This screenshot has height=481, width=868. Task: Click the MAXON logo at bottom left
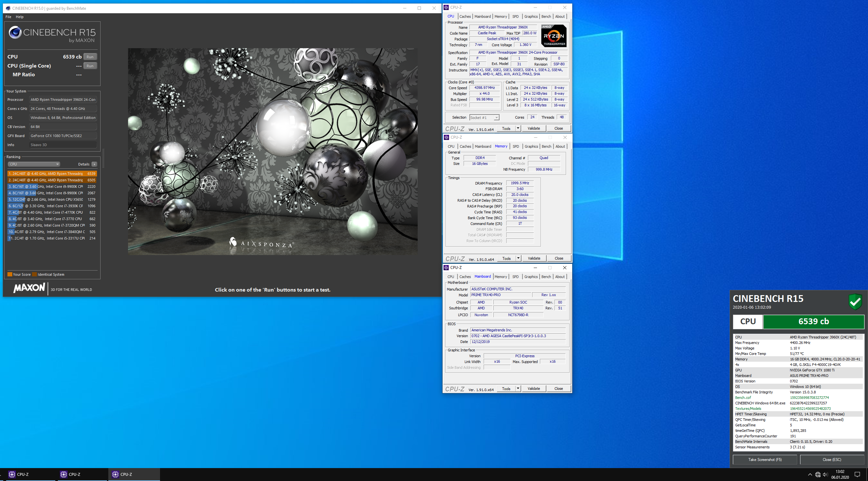(29, 288)
